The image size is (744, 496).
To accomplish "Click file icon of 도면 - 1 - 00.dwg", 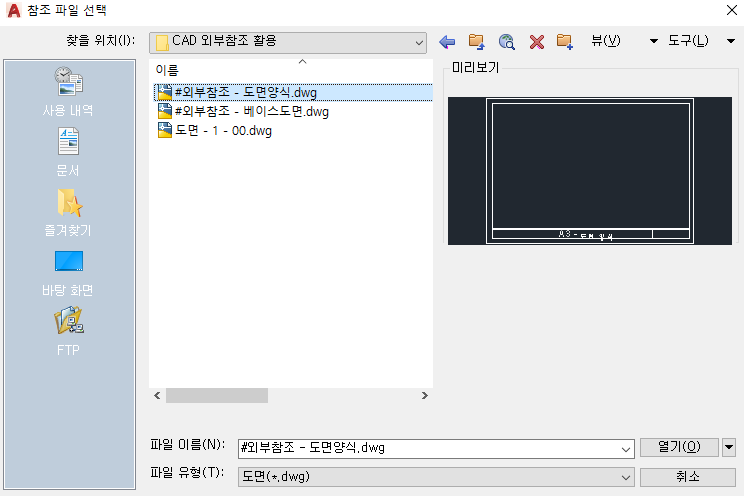I will pos(164,130).
